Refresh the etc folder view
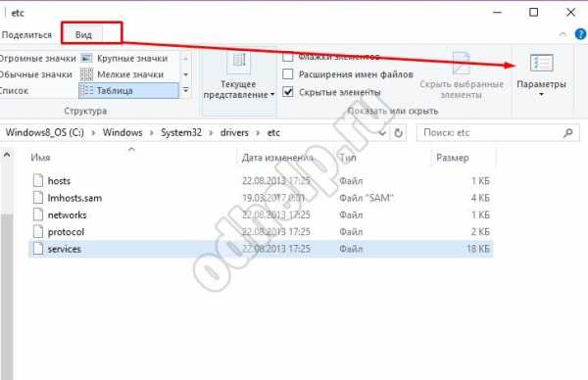The height and width of the screenshot is (380, 588). click(x=398, y=132)
